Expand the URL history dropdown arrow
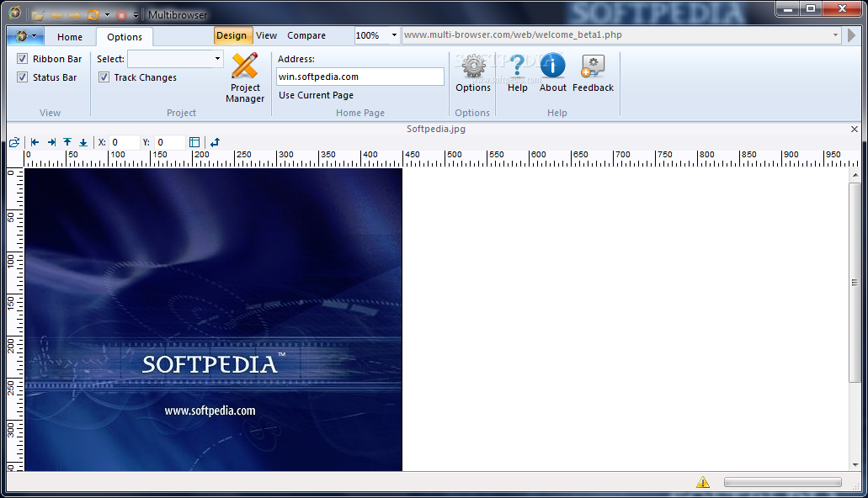The image size is (868, 498). [835, 34]
